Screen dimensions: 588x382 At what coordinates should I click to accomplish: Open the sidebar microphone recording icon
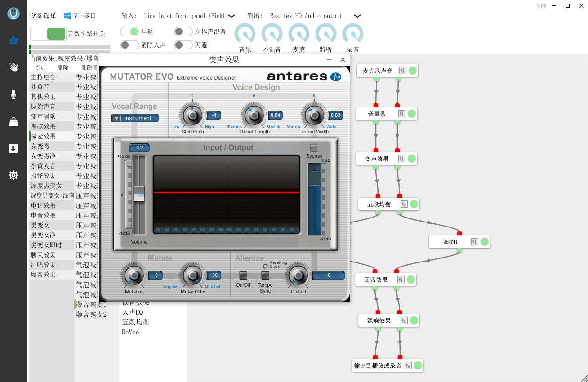[x=13, y=94]
